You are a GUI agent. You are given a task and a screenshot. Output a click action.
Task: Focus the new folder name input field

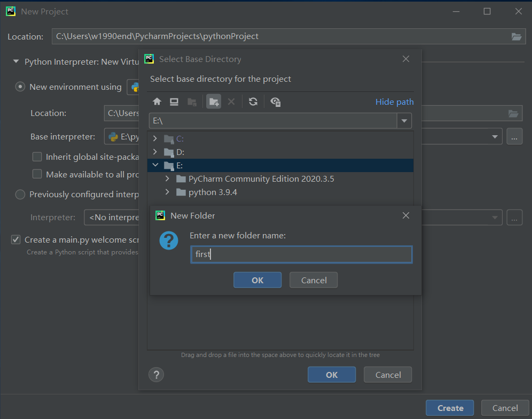click(x=301, y=254)
